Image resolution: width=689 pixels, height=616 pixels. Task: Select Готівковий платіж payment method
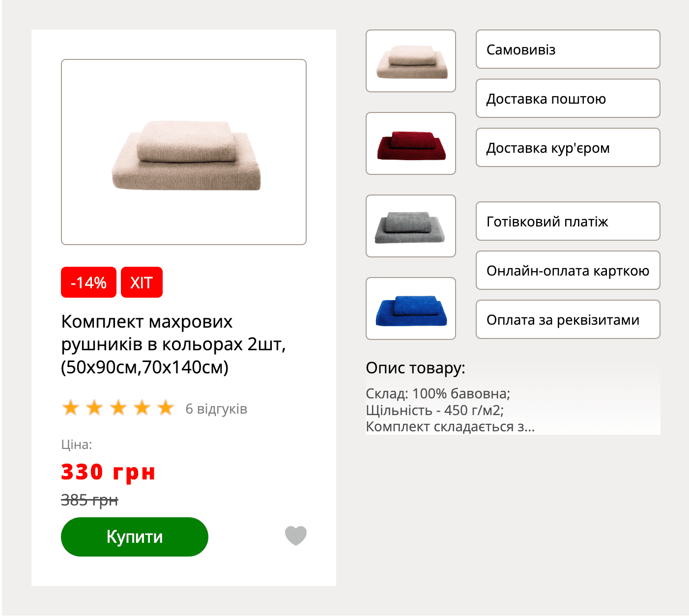(568, 221)
